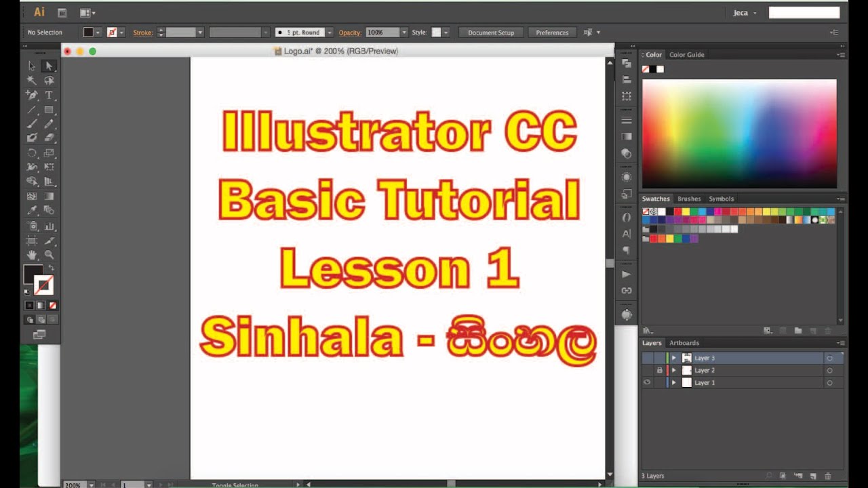
Task: Select the Shape Builder tool
Action: [31, 182]
